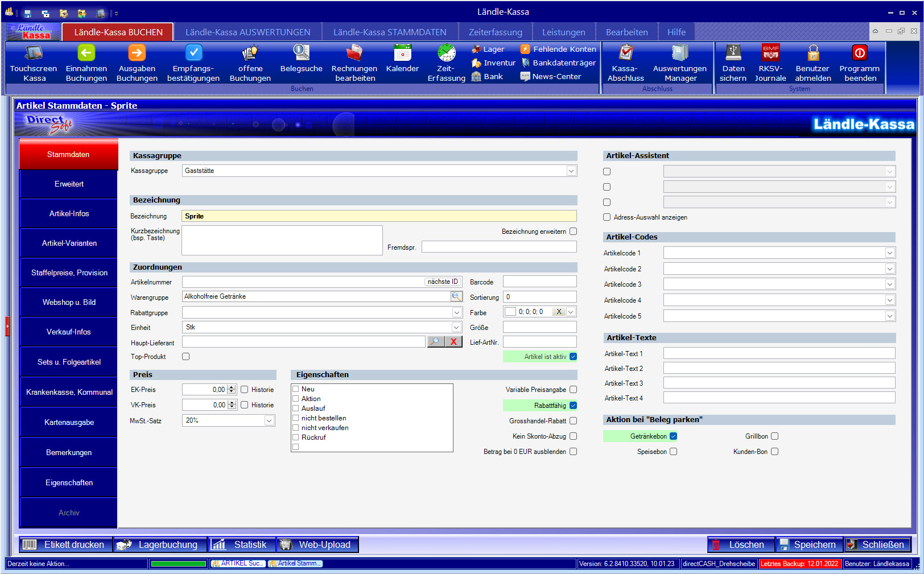Click the Daten sichern icon
The image size is (924, 574).
point(733,53)
